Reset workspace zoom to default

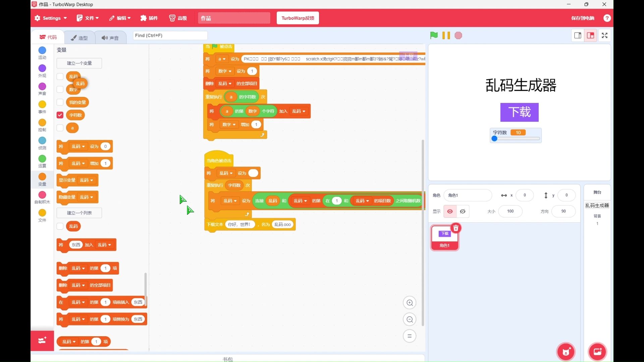(x=410, y=336)
